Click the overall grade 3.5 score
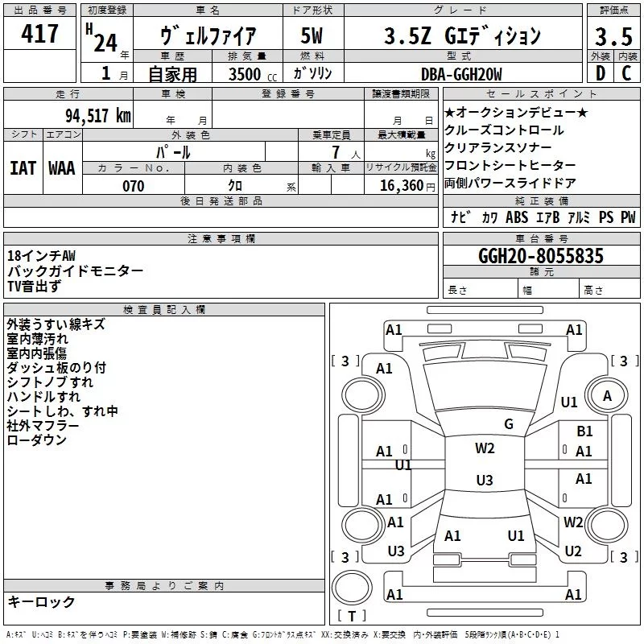This screenshot has height=644, width=644. pos(613,36)
